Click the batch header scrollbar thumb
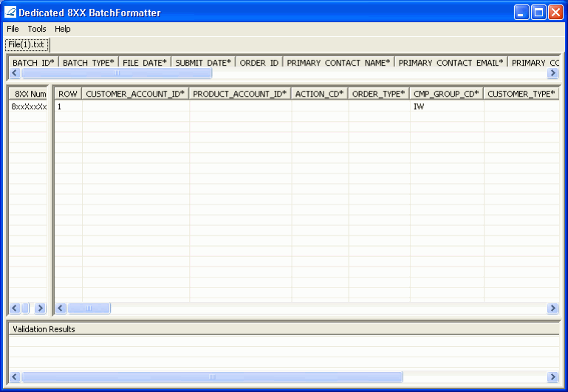The image size is (568, 392). tap(116, 73)
